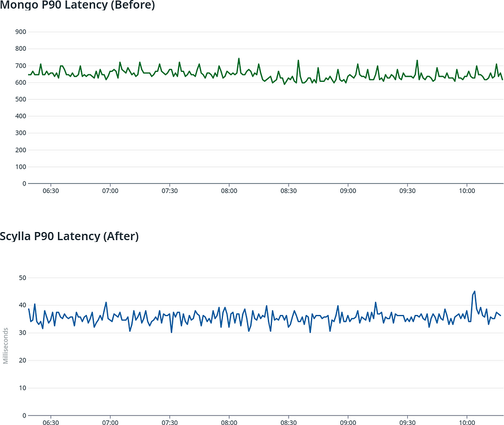This screenshot has width=504, height=425.
Task: Click the Scylla latency spike just after 10:00
Action: click(475, 291)
